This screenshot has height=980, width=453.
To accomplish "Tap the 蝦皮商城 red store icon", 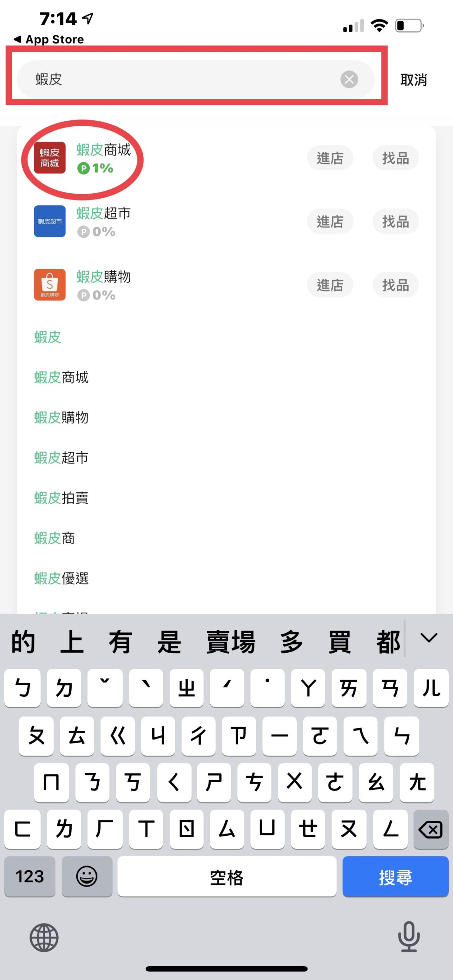I will pos(50,158).
